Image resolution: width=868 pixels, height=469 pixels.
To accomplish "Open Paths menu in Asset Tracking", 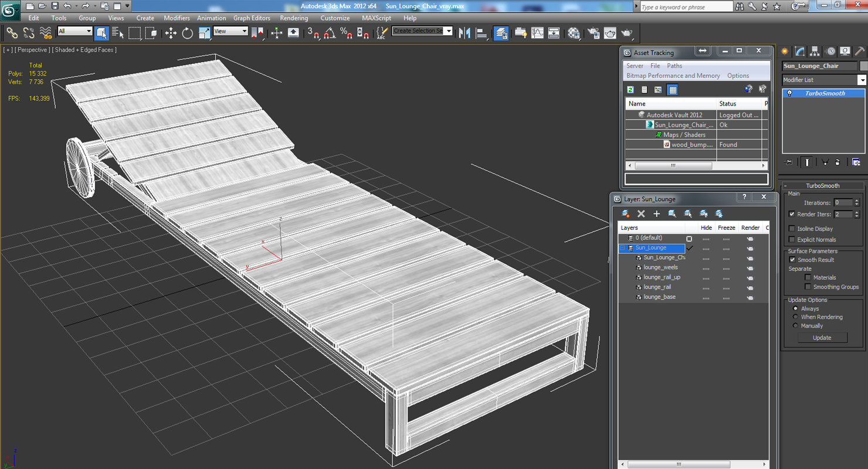I will (x=674, y=66).
